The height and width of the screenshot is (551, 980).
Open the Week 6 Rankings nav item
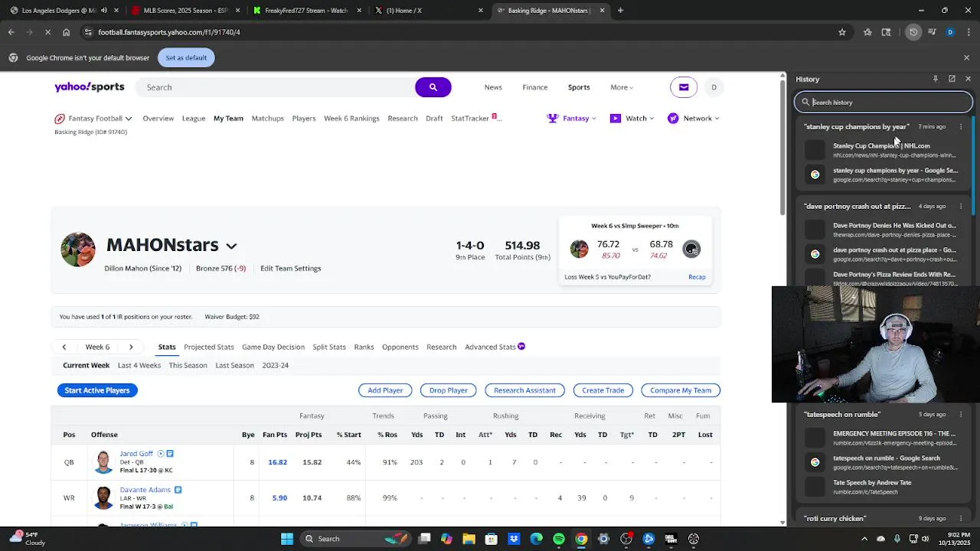(351, 119)
